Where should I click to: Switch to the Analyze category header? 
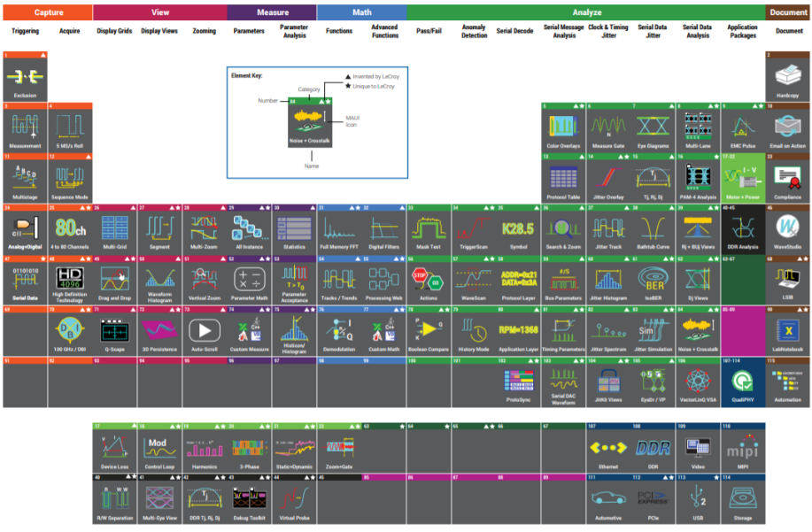tap(585, 12)
